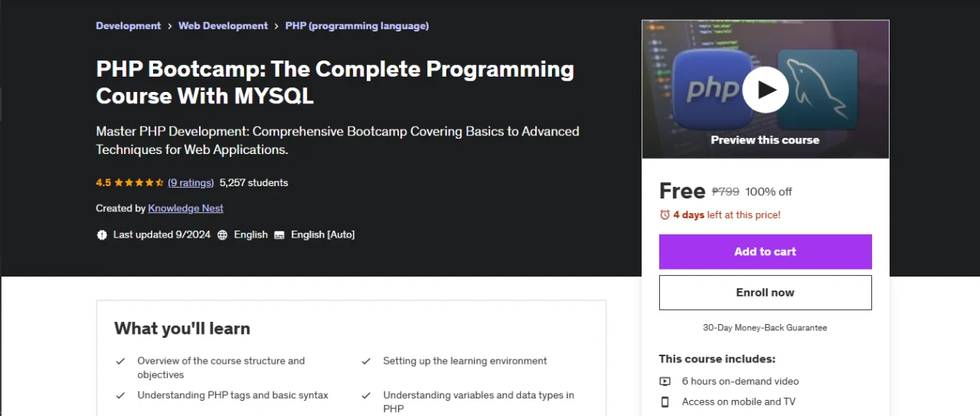The height and width of the screenshot is (416, 980).
Task: Click the course preview thumbnail
Action: 765,89
